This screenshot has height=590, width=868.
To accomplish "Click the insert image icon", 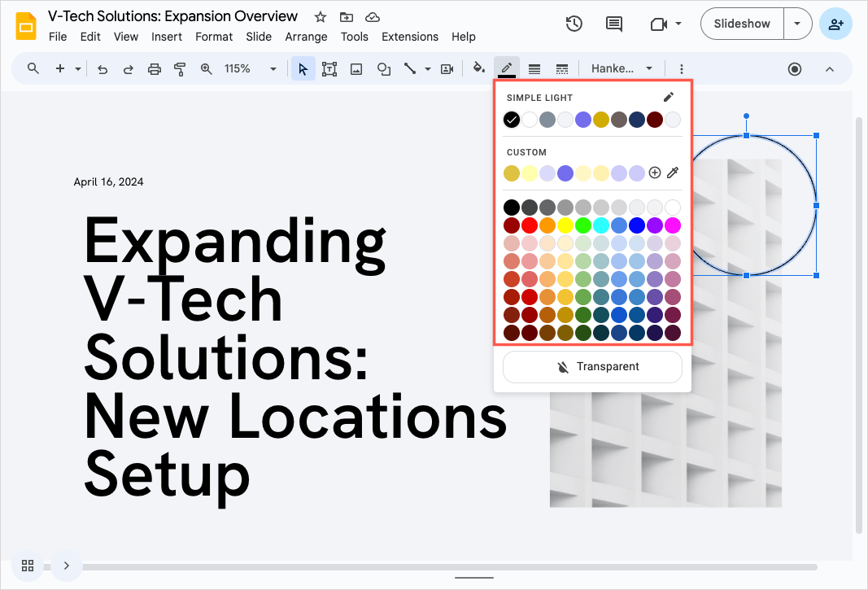I will [x=356, y=69].
